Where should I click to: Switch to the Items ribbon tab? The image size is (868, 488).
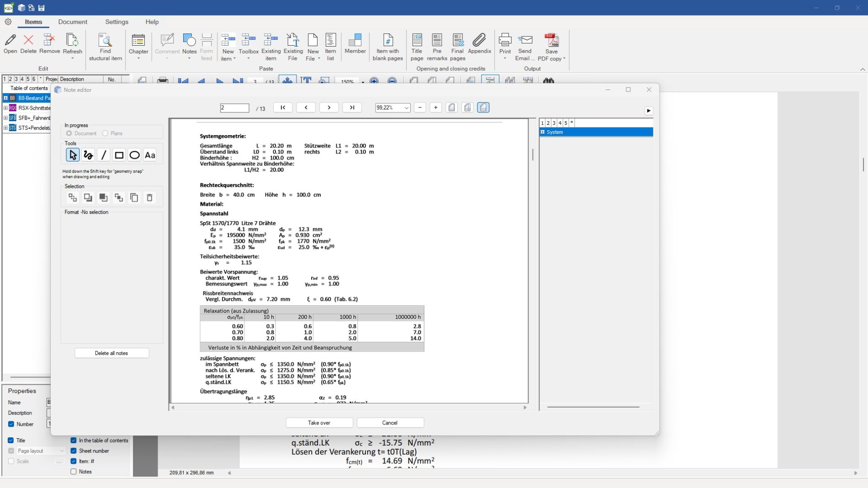(x=33, y=22)
